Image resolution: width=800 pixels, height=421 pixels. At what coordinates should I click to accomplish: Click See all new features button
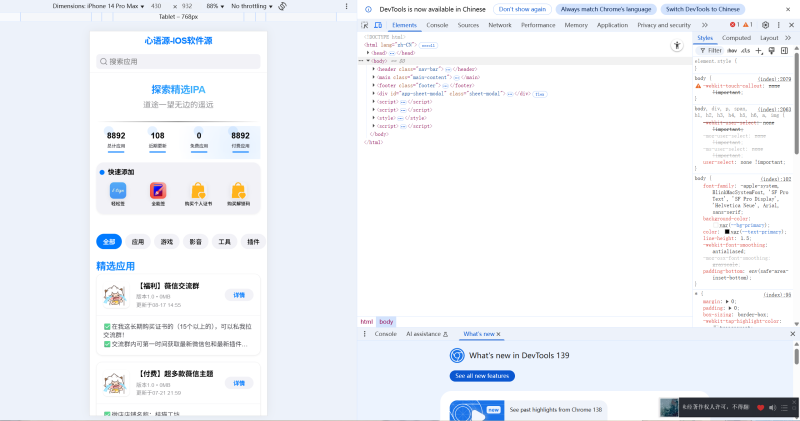(x=482, y=375)
